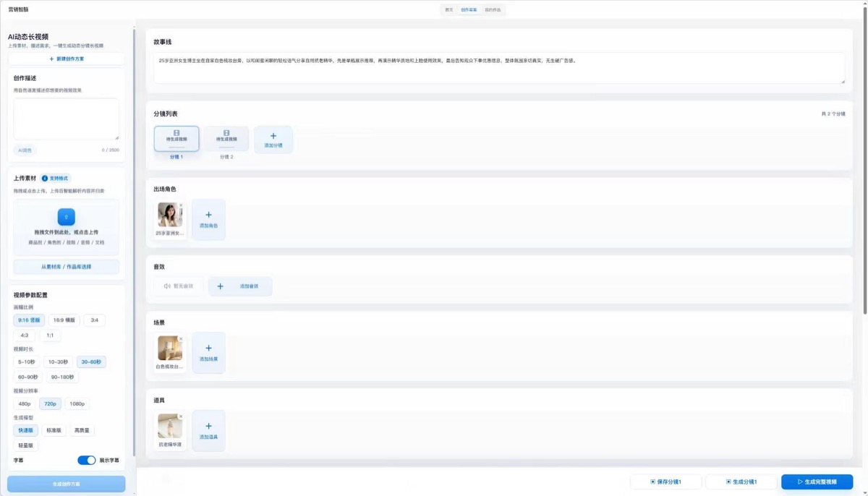Click 保存分镜1 button

pos(665,482)
